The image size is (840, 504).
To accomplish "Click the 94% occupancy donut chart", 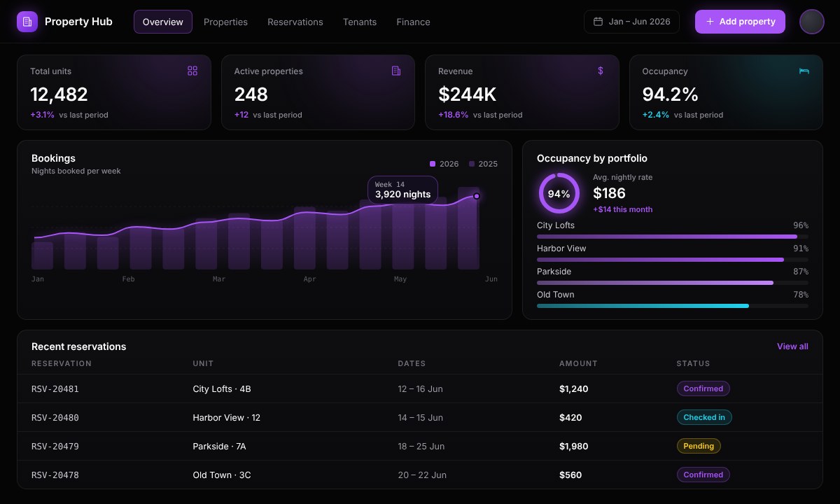I will (559, 194).
